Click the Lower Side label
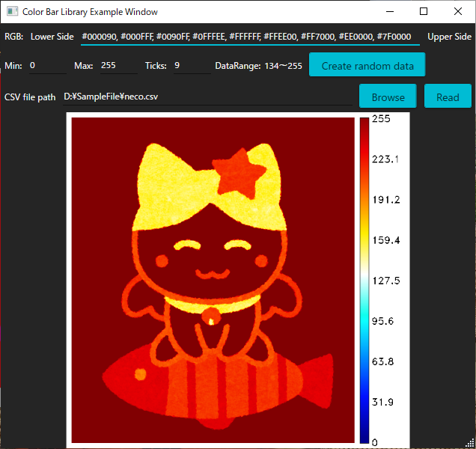476x449 pixels. pyautogui.click(x=52, y=37)
